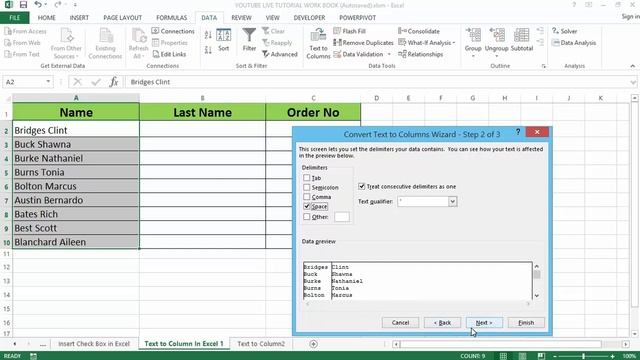Click the Other delimiter text box
640x360 pixels.
[x=342, y=217]
